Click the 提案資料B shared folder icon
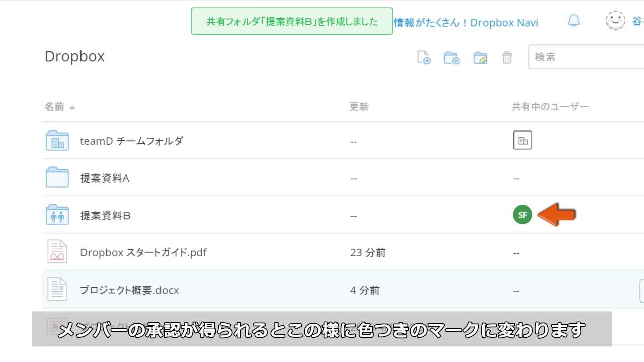The image size is (644, 362). coord(57,215)
